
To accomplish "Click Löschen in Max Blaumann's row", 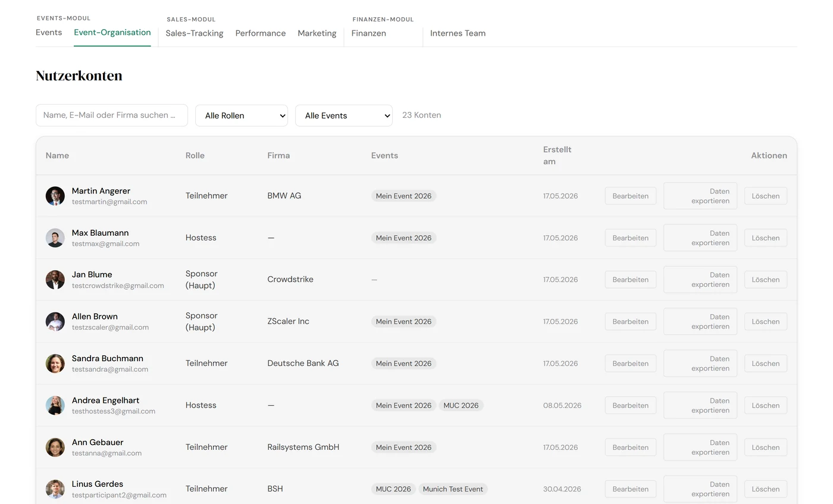I will tap(766, 238).
